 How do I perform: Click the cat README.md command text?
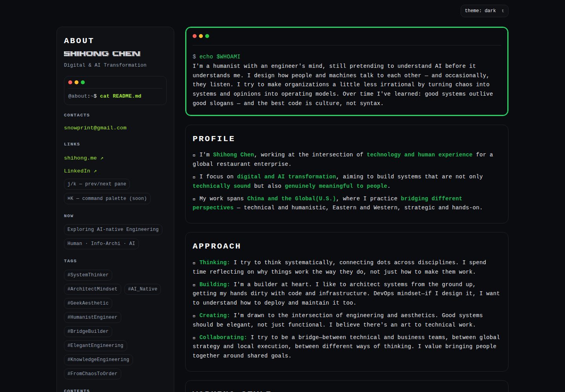[x=120, y=96]
